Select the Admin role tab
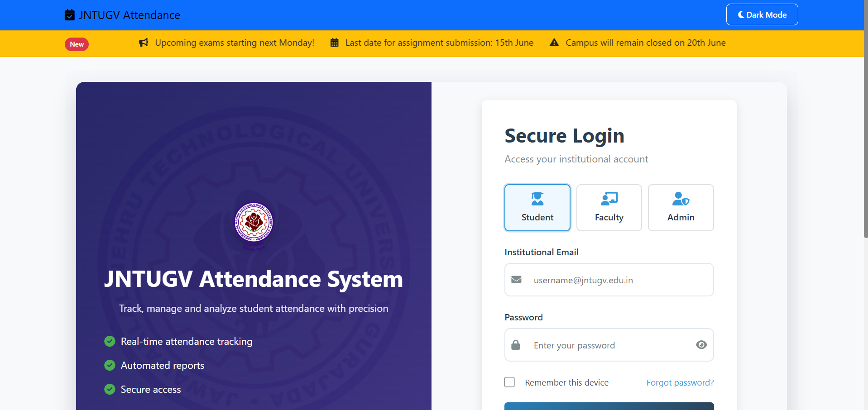The width and height of the screenshot is (868, 410). pos(681,208)
